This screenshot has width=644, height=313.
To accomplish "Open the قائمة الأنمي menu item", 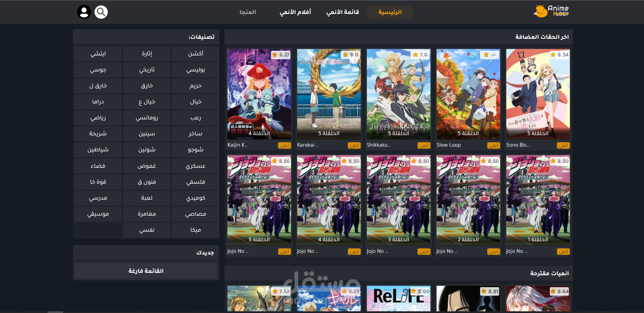I will (342, 12).
